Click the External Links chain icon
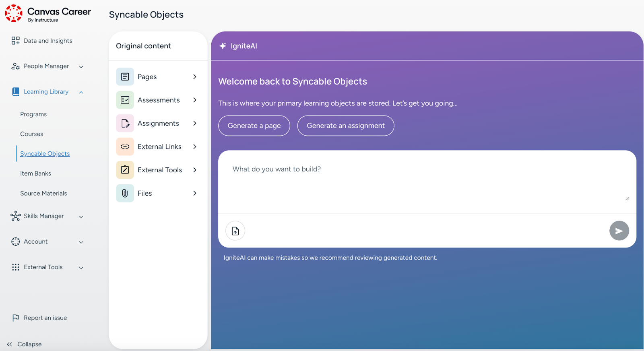Viewport: 644px width, 351px height. coord(125,147)
